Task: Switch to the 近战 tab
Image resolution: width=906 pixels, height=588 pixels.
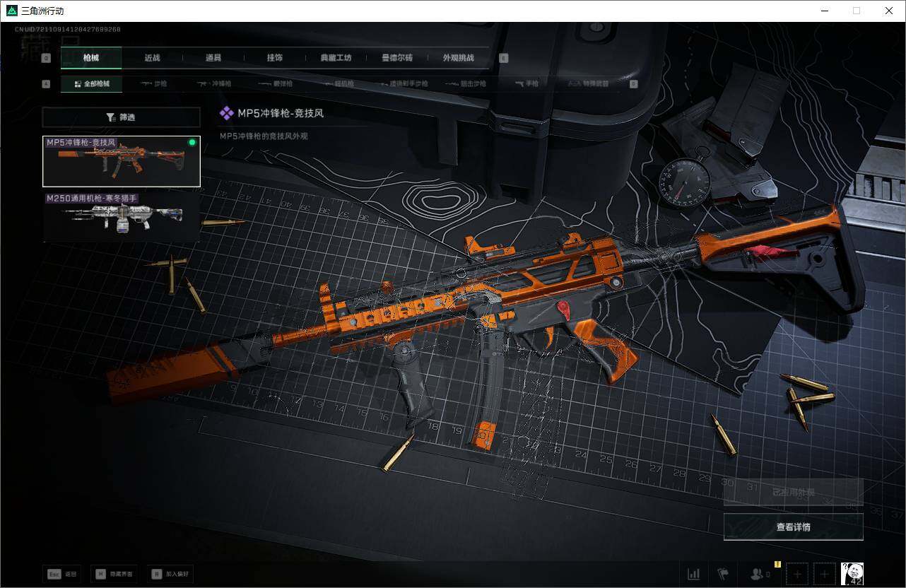Action: click(152, 58)
